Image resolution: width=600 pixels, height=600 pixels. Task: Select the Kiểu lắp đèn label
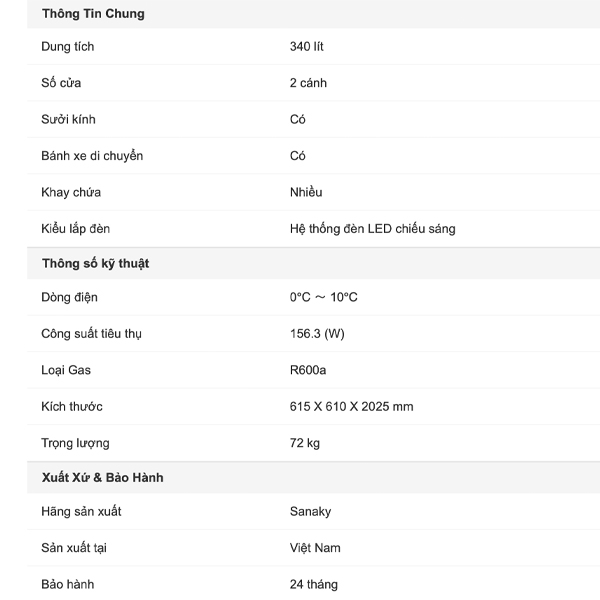76,229
